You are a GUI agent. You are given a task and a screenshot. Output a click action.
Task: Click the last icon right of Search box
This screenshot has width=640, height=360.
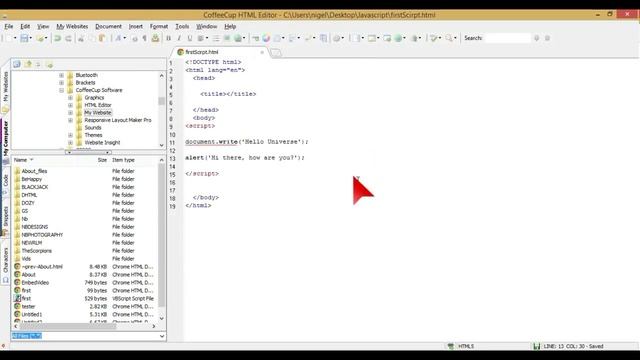(x=547, y=38)
